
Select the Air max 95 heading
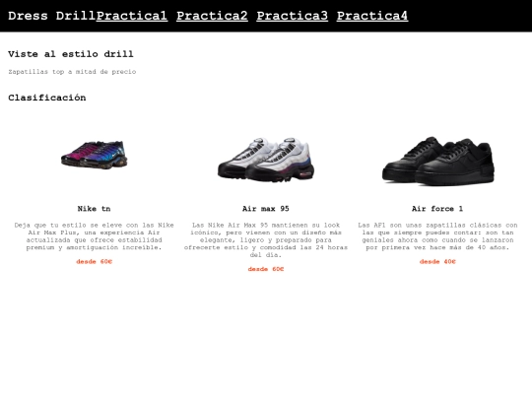(266, 209)
